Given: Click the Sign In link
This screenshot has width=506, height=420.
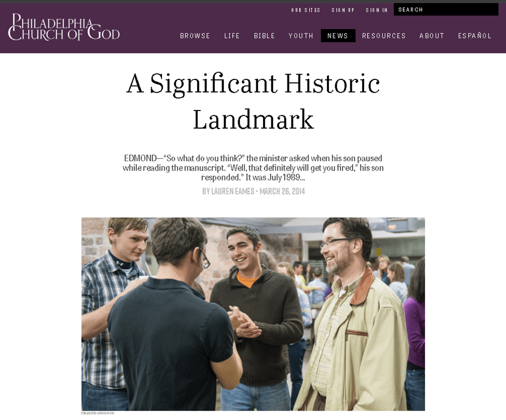Looking at the screenshot, I should point(377,10).
